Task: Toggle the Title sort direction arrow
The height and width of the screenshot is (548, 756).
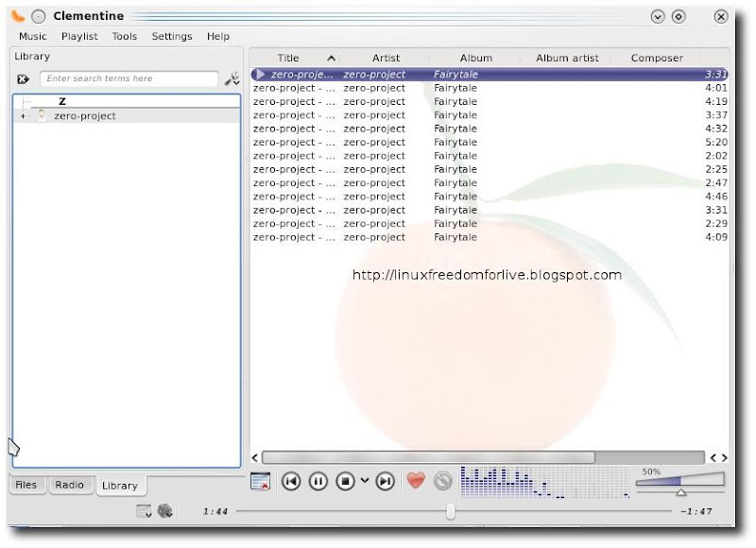Action: pos(332,59)
